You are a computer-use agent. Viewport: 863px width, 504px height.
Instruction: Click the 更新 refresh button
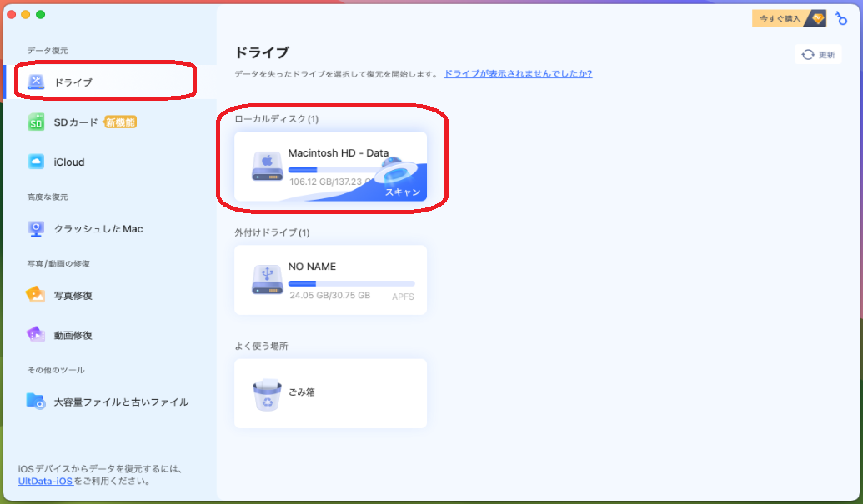coord(819,54)
